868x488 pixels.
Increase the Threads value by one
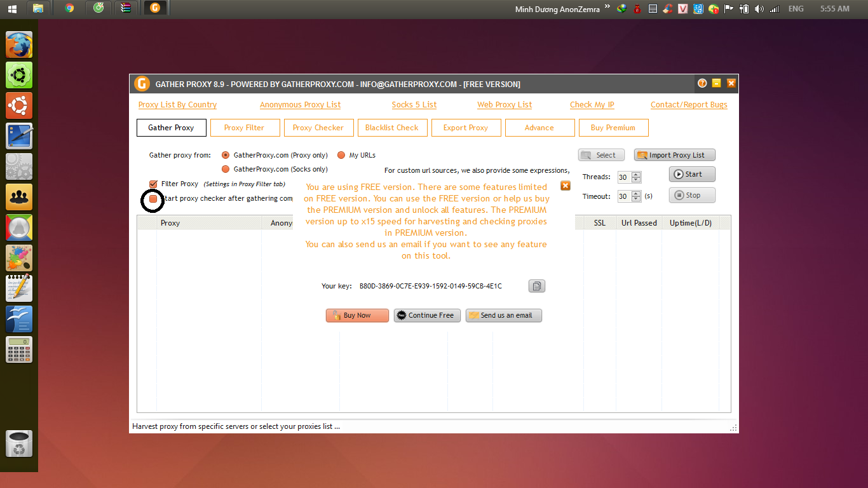tap(637, 175)
